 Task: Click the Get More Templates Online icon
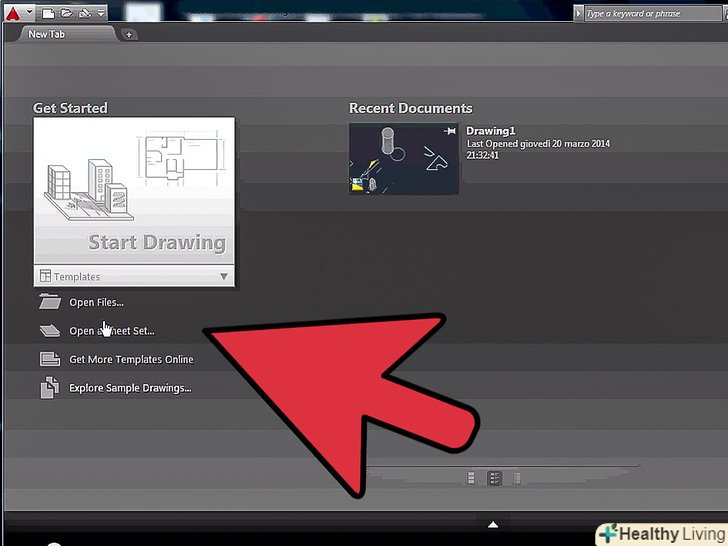point(49,360)
